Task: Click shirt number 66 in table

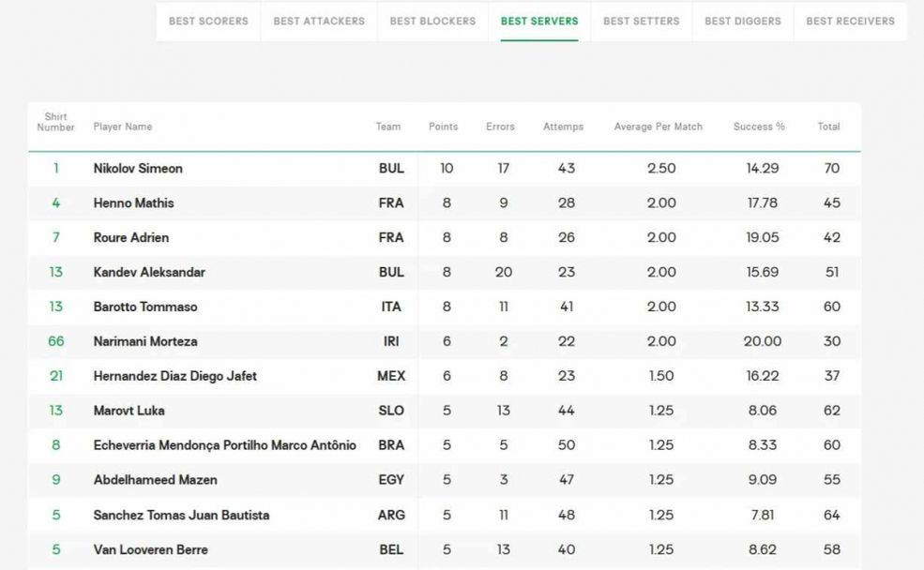Action: click(x=56, y=341)
